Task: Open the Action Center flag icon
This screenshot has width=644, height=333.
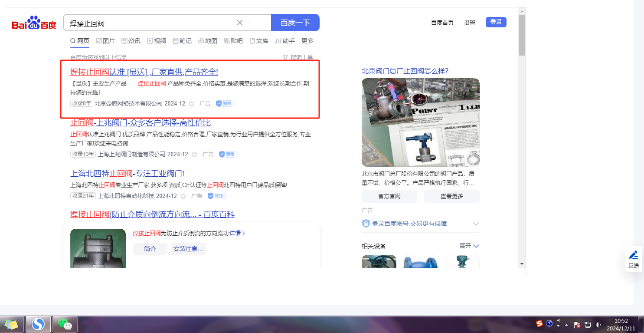Action: coord(577,324)
